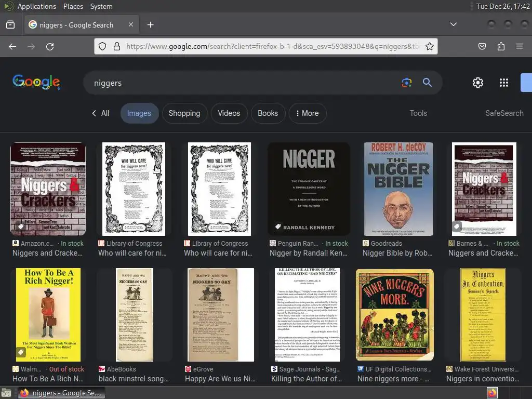
Task: Switch to Videos results
Action: (x=229, y=113)
